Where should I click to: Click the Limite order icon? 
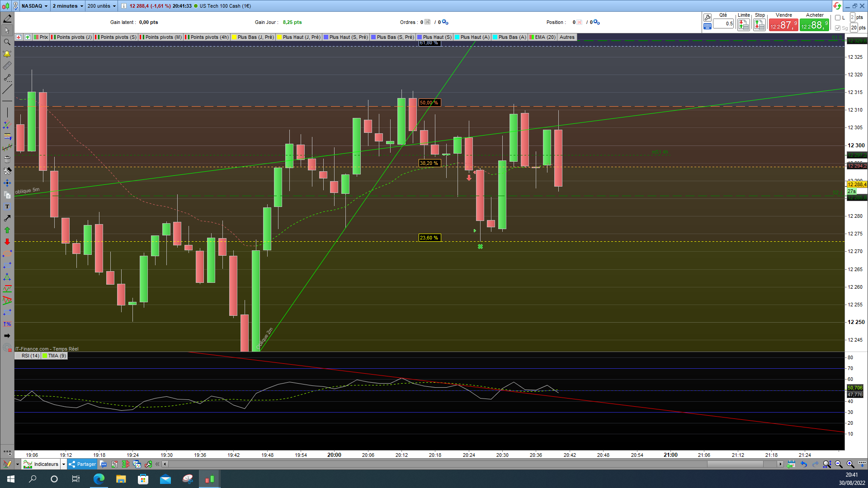tap(743, 25)
